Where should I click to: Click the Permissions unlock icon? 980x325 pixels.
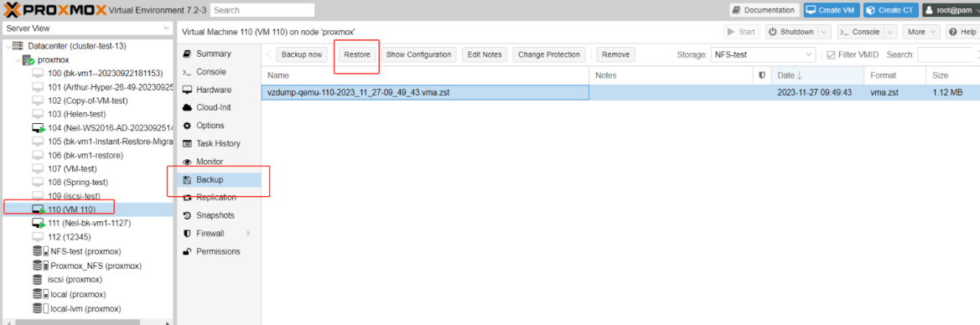point(187,251)
